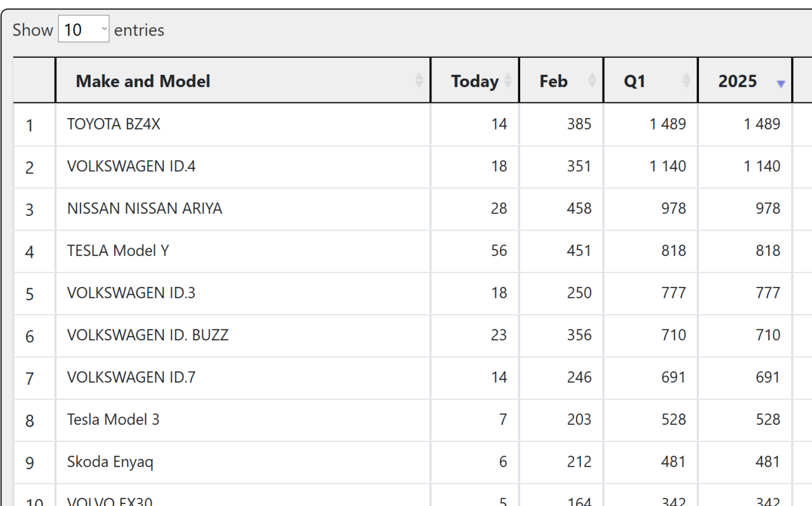Click the Make and Model sort arrows
Viewport: 812px width, 506px height.
coord(419,81)
